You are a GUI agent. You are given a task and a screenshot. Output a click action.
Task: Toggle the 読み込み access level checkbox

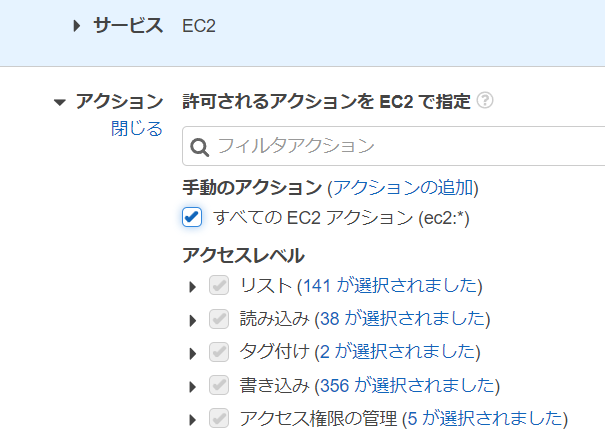tap(218, 320)
